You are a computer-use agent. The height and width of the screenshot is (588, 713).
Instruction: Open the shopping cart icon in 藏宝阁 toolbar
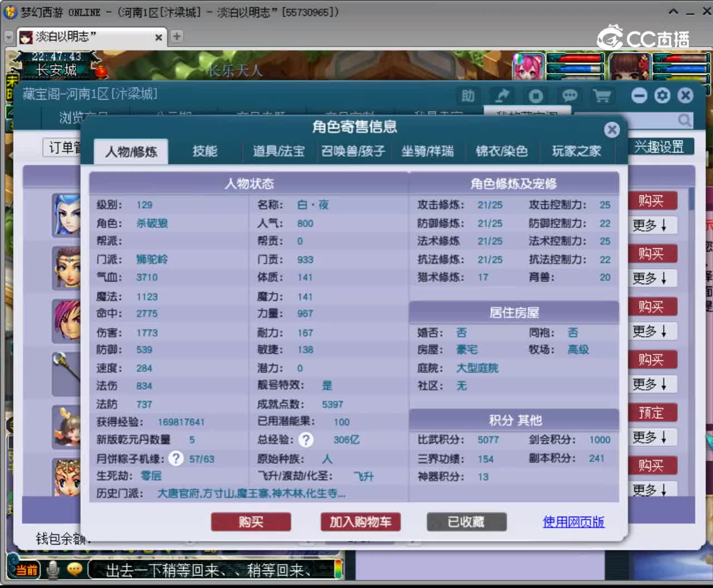[x=602, y=96]
